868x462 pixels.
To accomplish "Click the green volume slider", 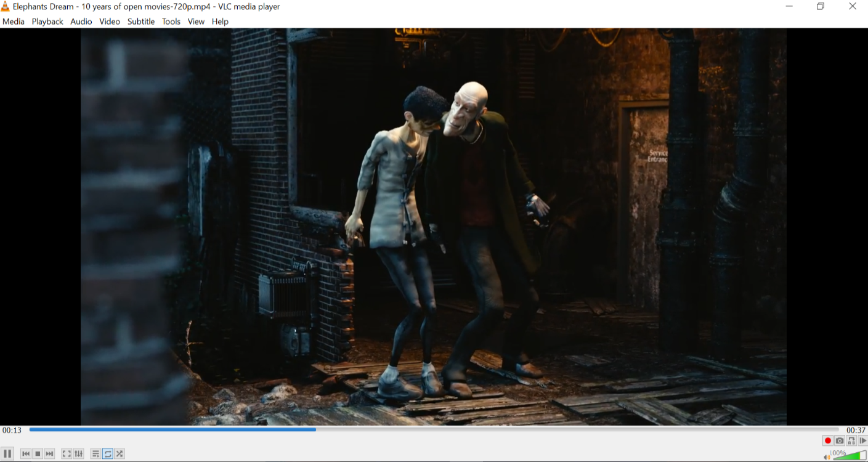I will [x=851, y=456].
